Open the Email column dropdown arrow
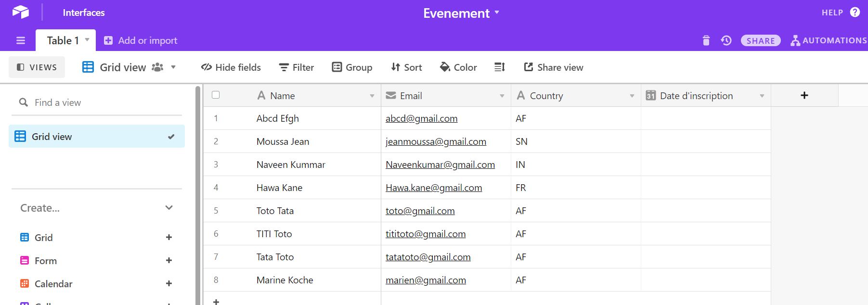 (502, 96)
